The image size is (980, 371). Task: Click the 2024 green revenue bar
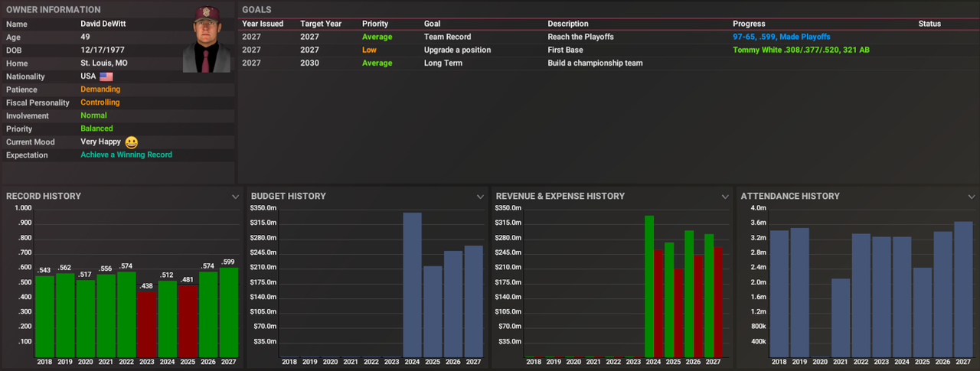click(649, 286)
